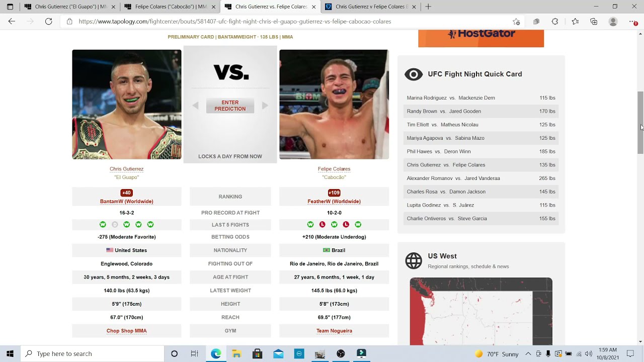Select the previous bout arrow
The width and height of the screenshot is (644, 362).
196,106
